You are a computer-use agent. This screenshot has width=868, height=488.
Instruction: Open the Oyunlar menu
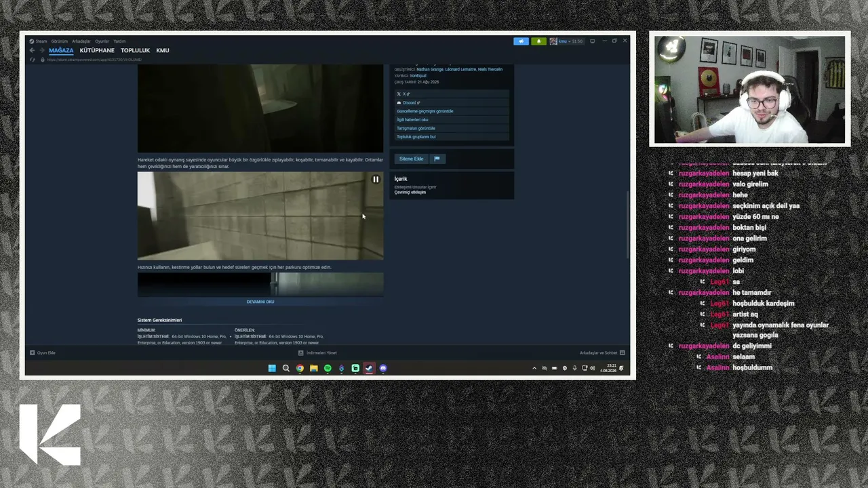[x=102, y=41]
